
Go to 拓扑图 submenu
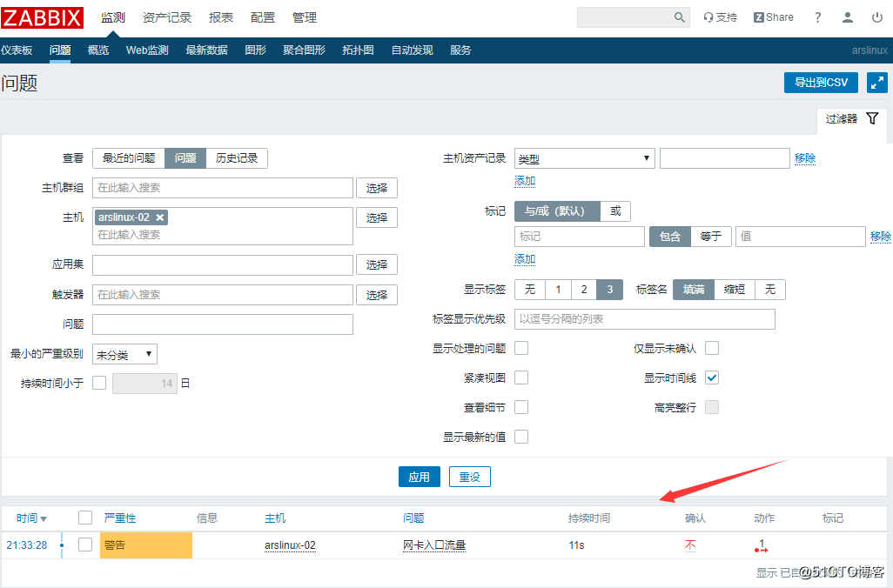click(x=358, y=50)
